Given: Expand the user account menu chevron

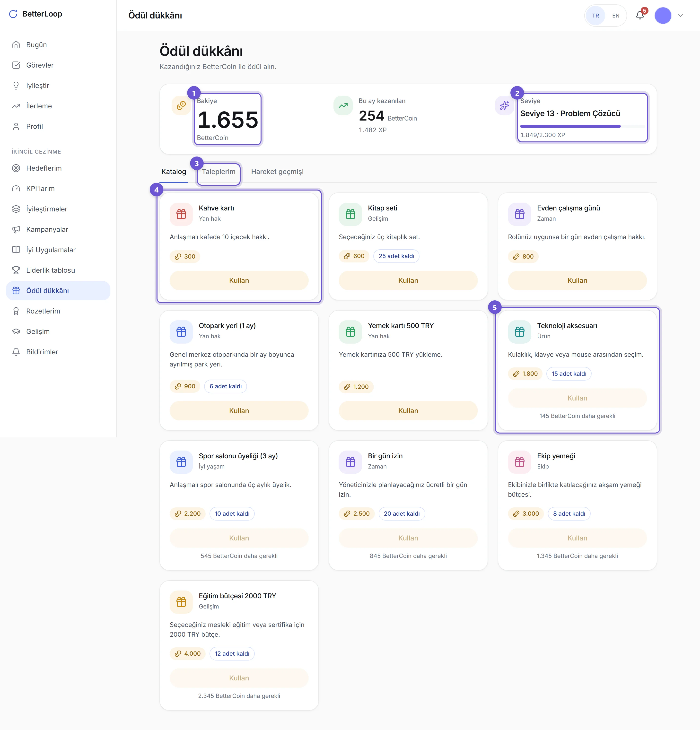Looking at the screenshot, I should (681, 16).
